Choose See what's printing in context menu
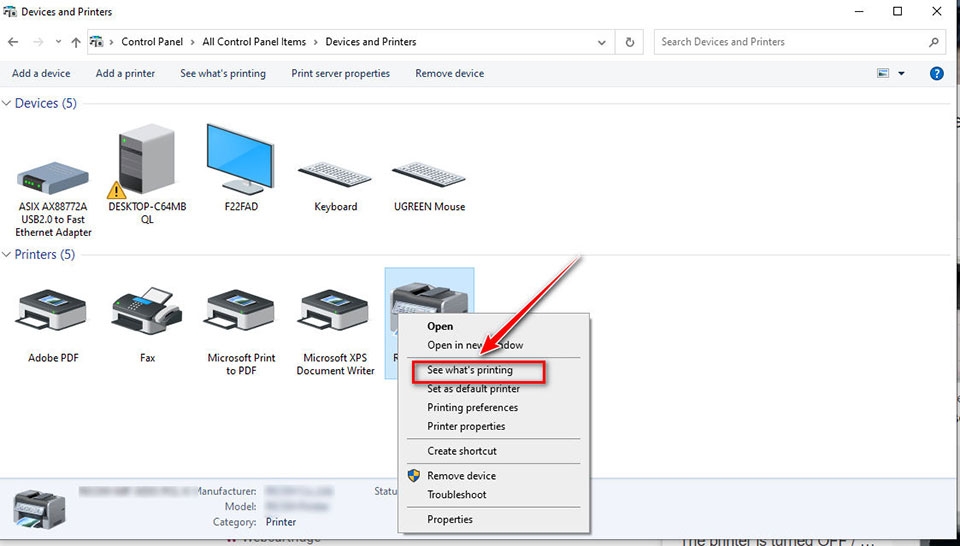The height and width of the screenshot is (546, 960). tap(470, 370)
